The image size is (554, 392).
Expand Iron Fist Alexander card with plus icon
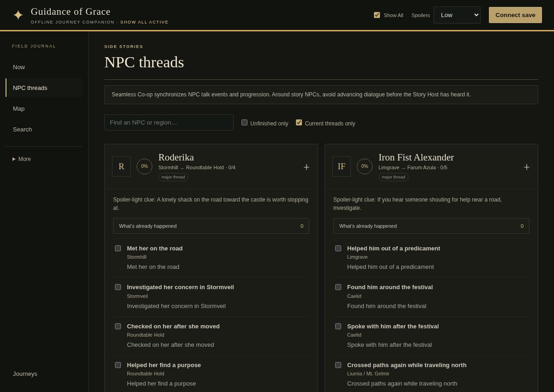coord(527,167)
